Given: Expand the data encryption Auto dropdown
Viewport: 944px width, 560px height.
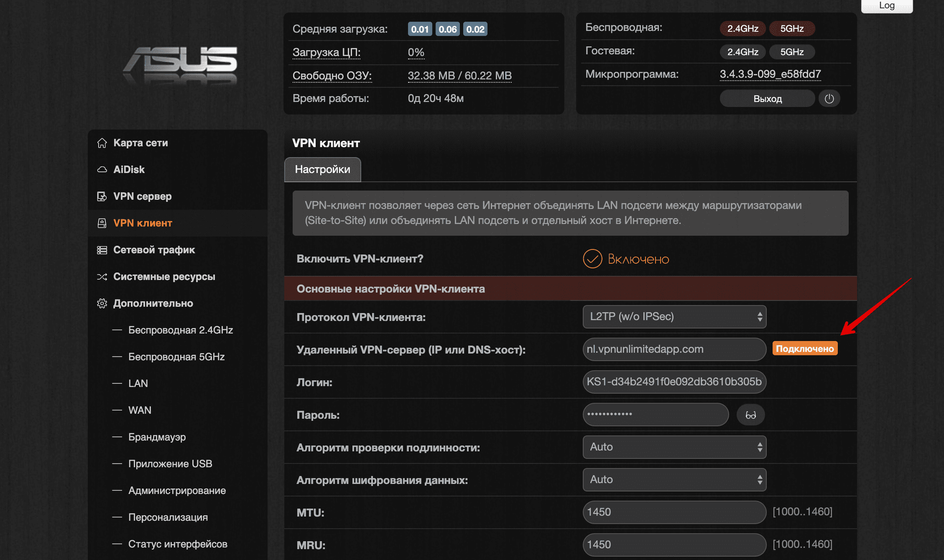Looking at the screenshot, I should [674, 480].
